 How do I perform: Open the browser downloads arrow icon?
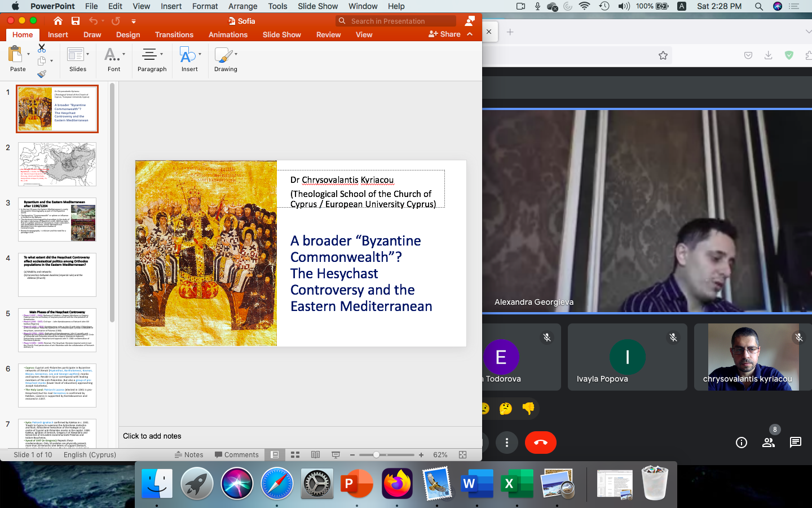pos(768,55)
